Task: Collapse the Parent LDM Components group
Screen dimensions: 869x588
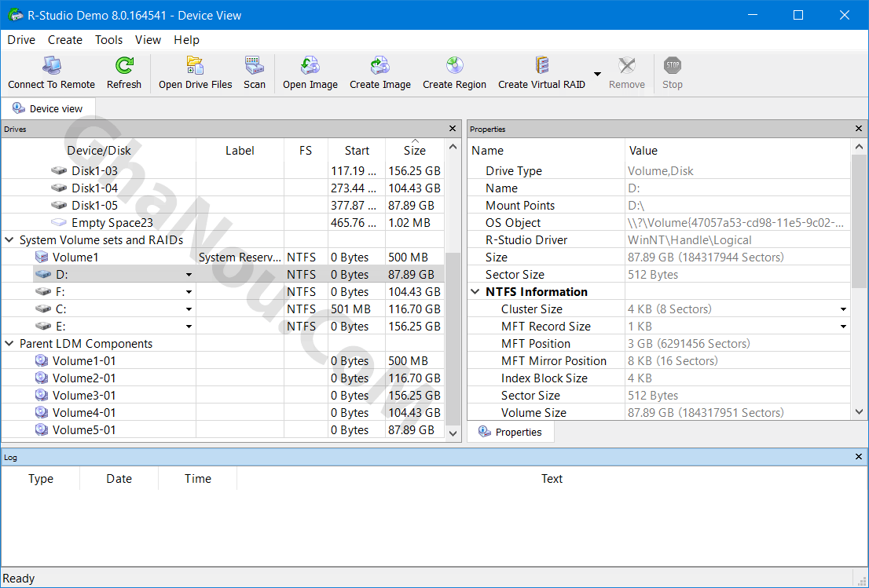Action: (x=9, y=343)
